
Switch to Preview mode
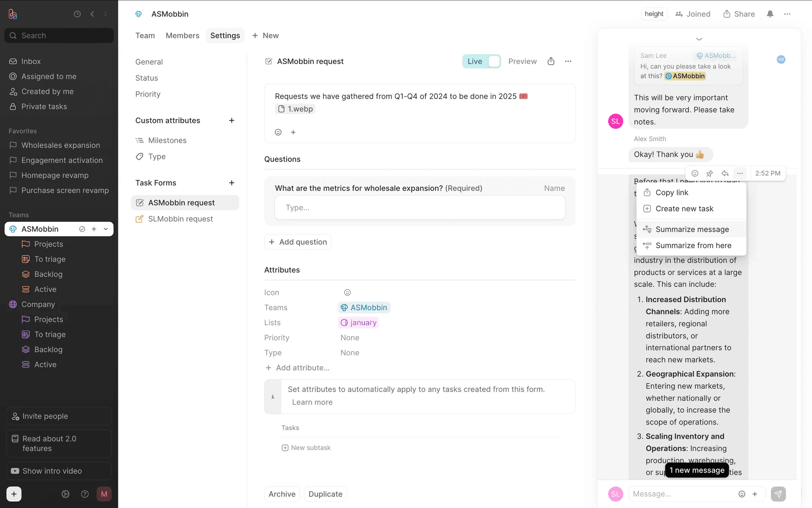[x=522, y=61]
